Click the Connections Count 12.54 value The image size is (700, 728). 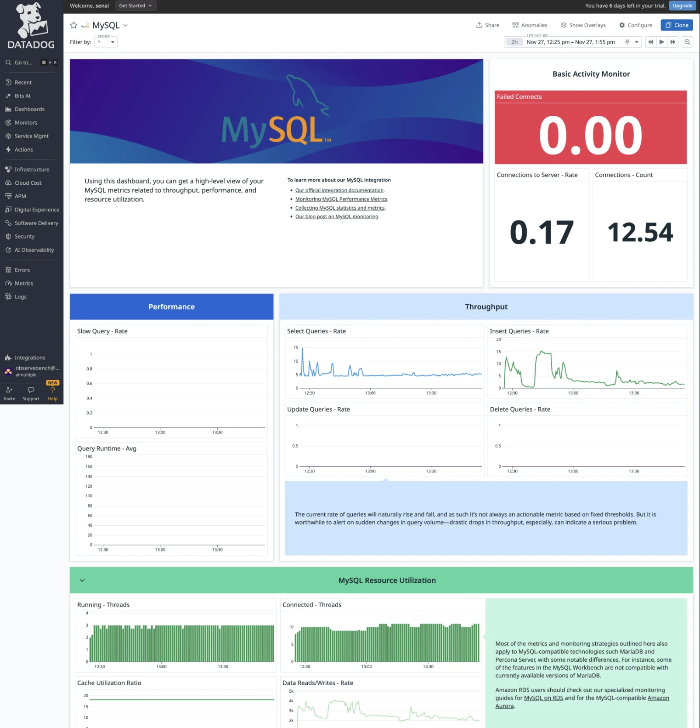point(640,232)
